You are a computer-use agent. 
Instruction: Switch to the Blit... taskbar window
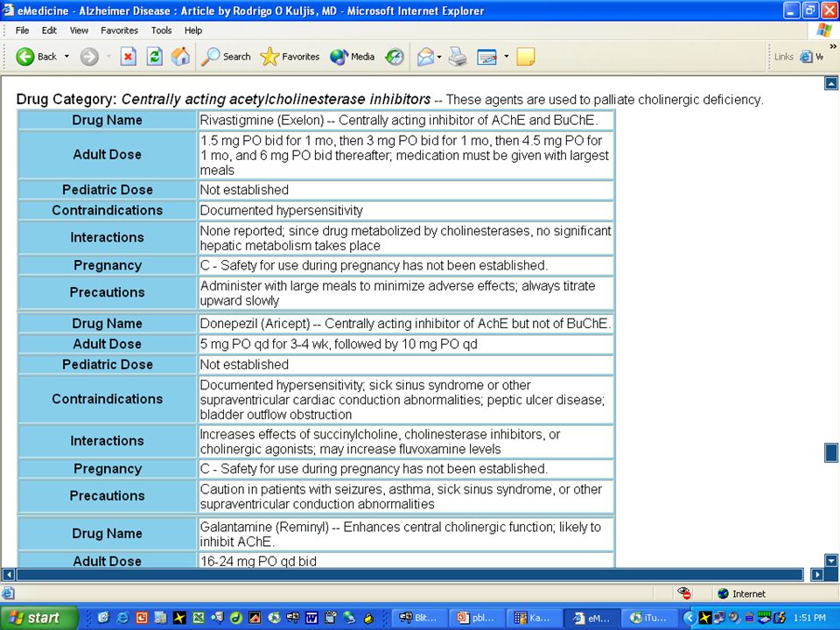pyautogui.click(x=419, y=618)
